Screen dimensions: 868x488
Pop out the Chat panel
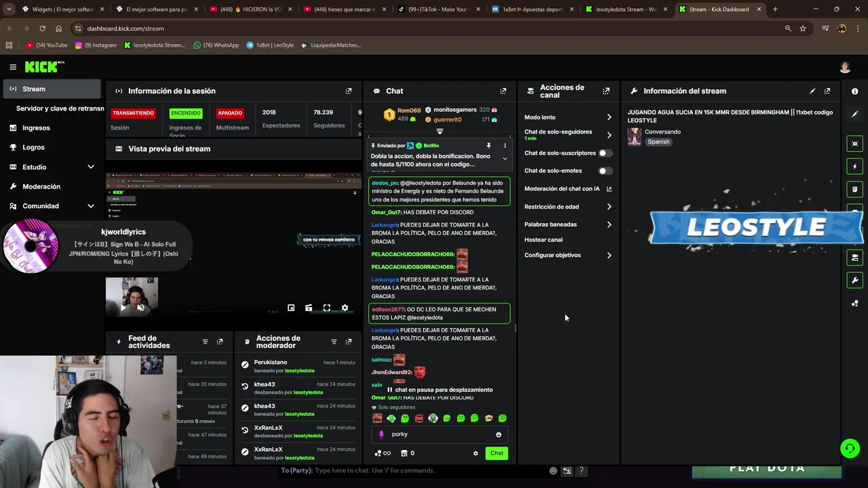coord(503,91)
